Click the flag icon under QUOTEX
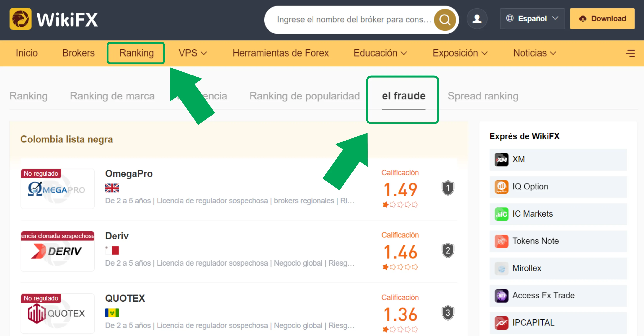 click(x=112, y=313)
